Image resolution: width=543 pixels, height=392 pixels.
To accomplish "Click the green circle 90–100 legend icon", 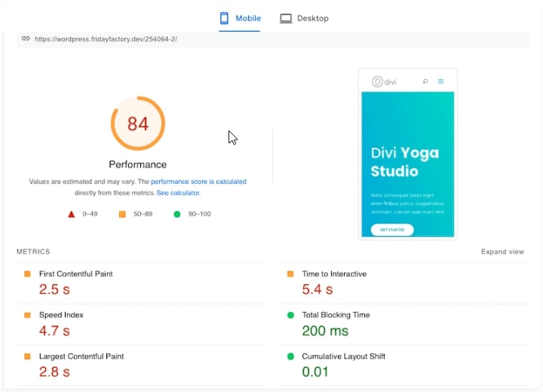I will point(177,214).
